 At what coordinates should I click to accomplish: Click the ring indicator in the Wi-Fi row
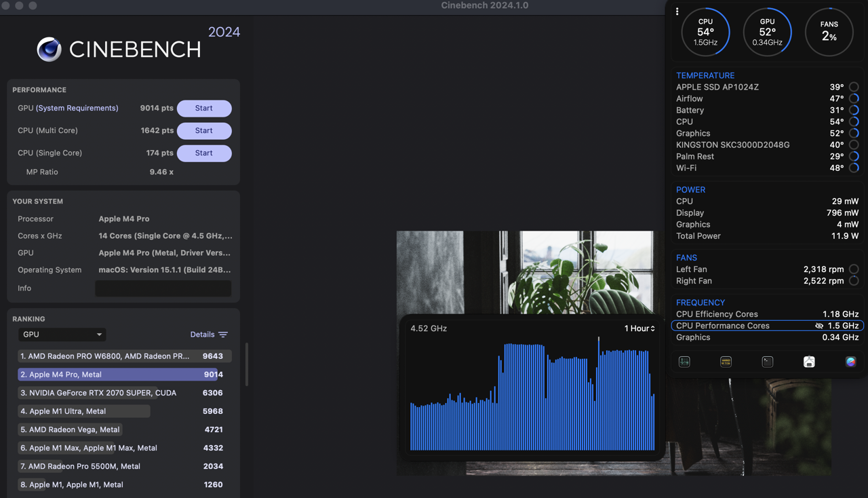click(854, 168)
